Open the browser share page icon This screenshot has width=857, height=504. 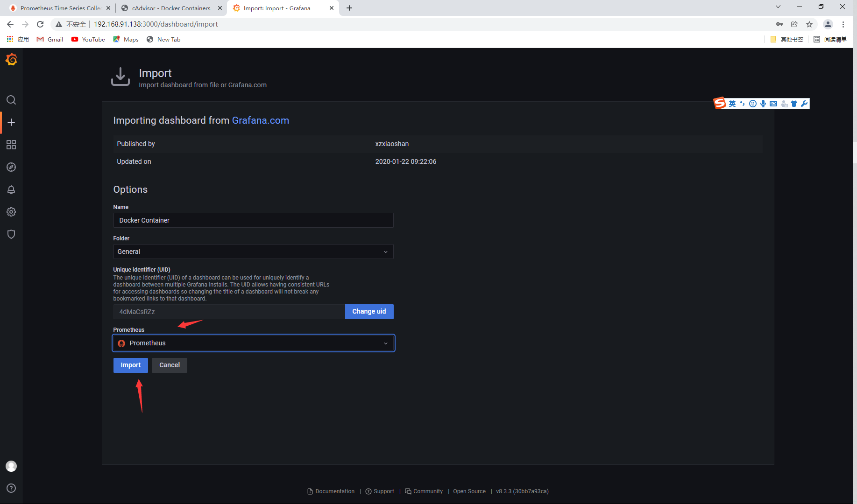pos(794,24)
